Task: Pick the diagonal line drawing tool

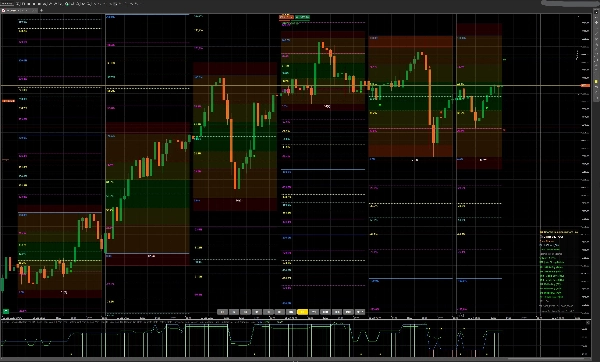Action: coord(596,34)
